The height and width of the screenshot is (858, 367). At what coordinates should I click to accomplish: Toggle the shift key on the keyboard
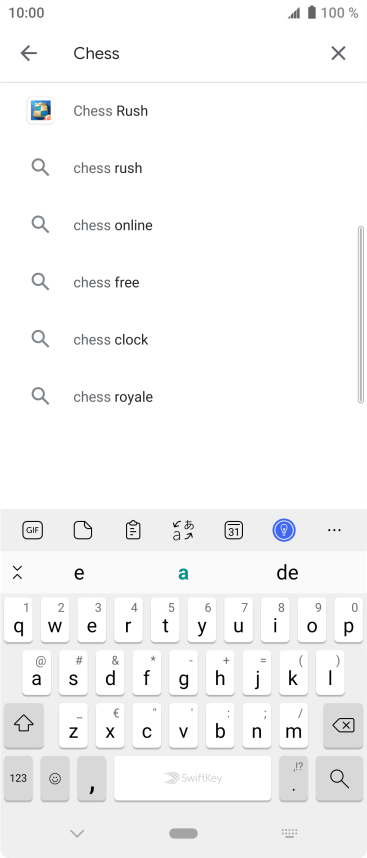coord(24,726)
